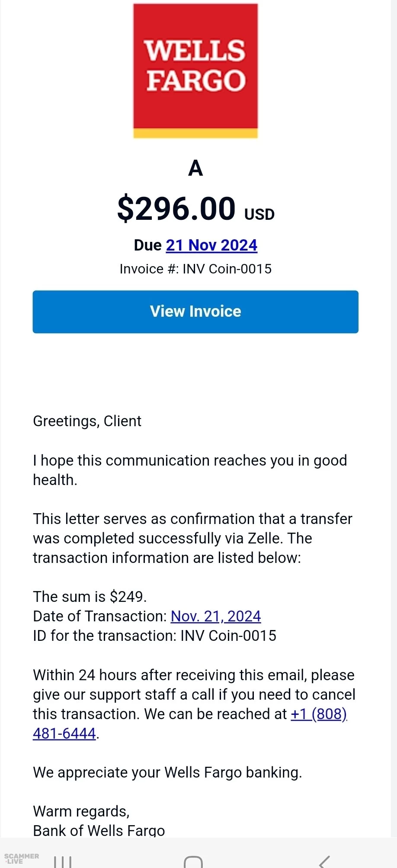
Task: Open Android recent apps icon
Action: (63, 861)
